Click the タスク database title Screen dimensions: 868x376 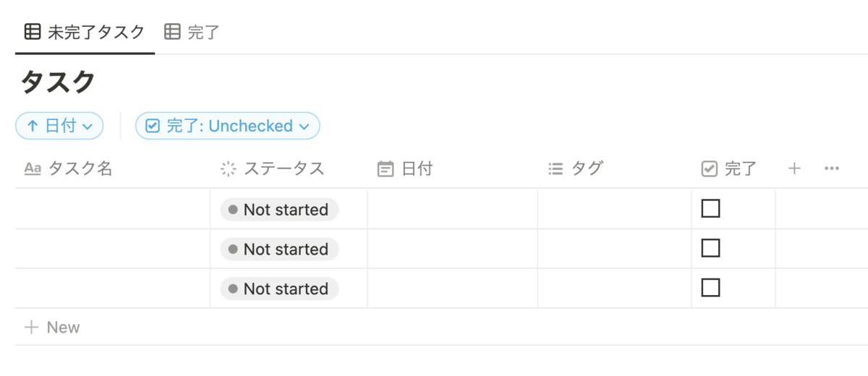coord(58,82)
